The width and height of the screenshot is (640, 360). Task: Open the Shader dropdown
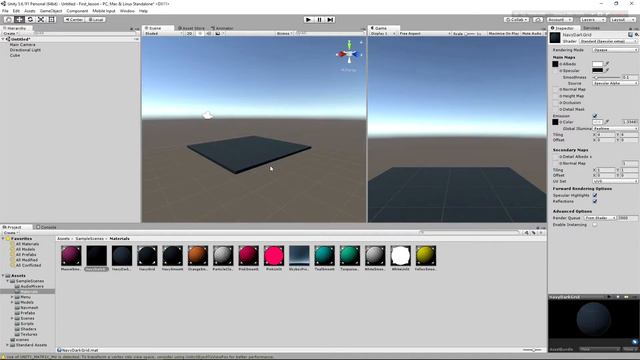(x=609, y=41)
